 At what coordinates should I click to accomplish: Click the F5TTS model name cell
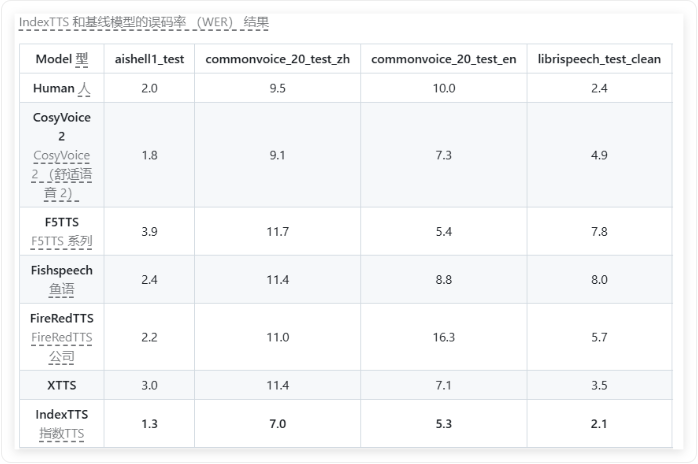click(x=62, y=232)
